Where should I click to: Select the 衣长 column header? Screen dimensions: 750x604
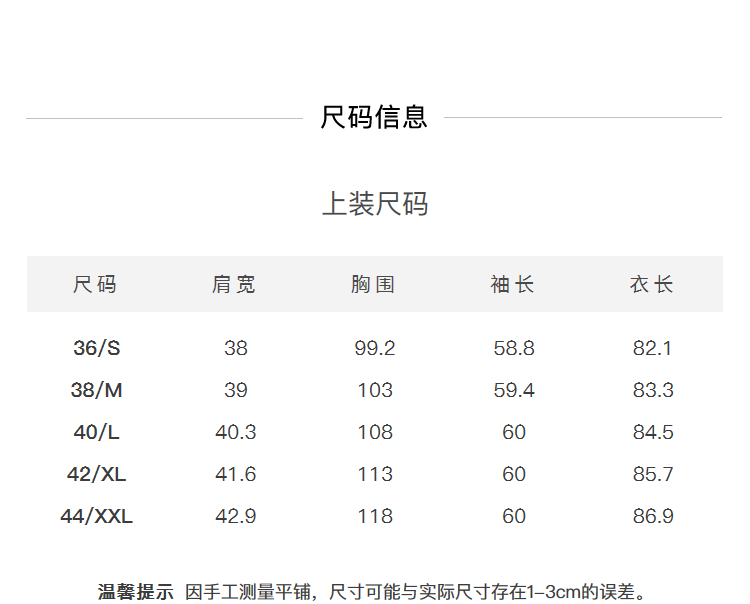coord(653,285)
